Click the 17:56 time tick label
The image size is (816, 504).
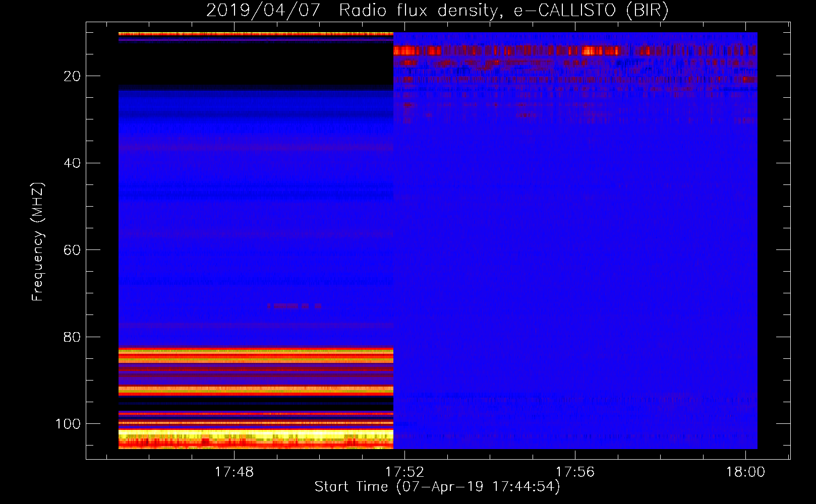pyautogui.click(x=575, y=472)
